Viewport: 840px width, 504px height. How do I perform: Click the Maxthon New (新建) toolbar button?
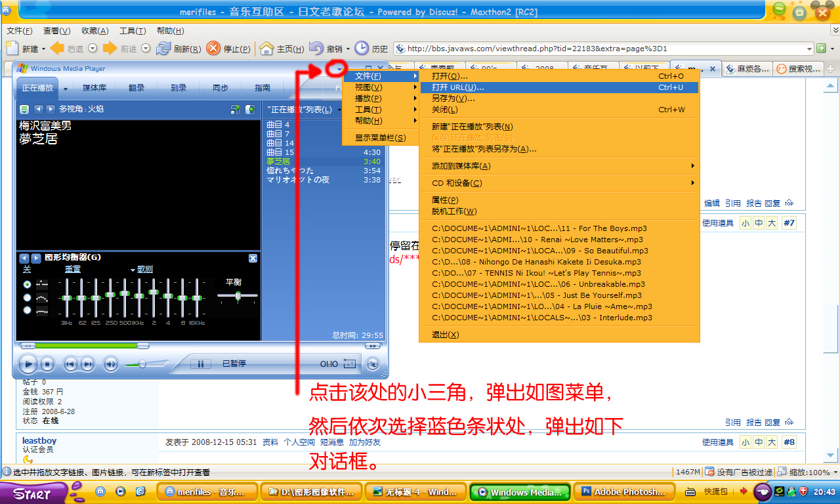pos(22,49)
